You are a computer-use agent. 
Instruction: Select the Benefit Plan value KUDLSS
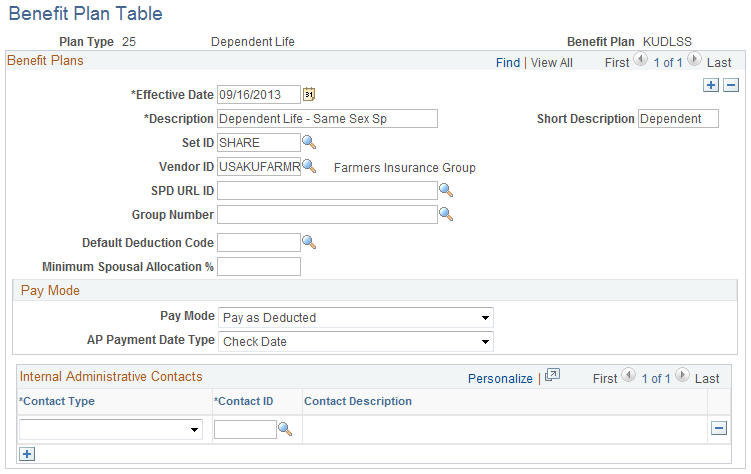coord(667,42)
